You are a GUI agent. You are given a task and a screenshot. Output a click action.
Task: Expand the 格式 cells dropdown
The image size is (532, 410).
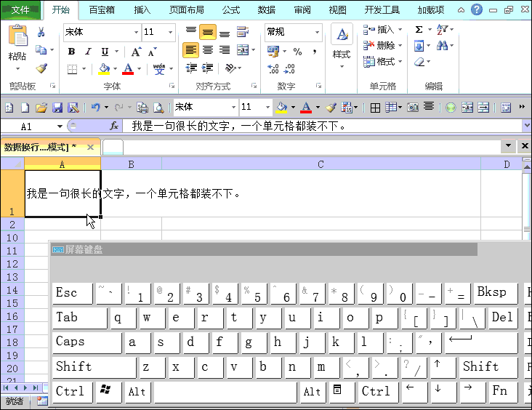(400, 62)
